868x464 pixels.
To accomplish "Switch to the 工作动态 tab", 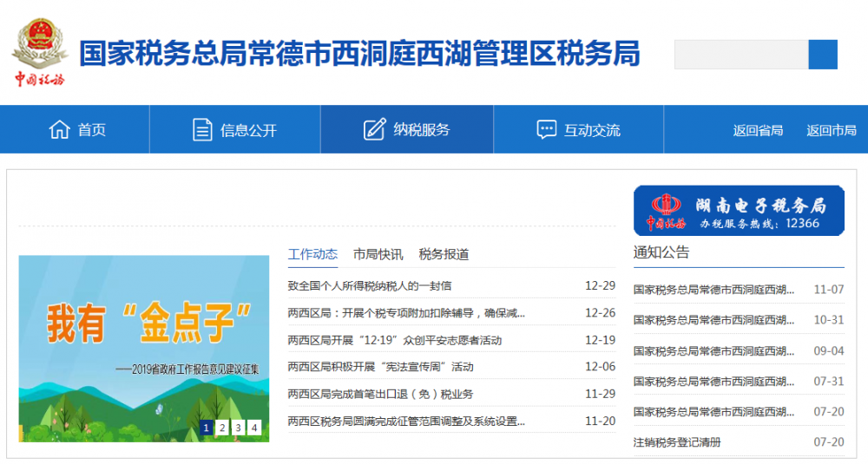I will point(312,254).
